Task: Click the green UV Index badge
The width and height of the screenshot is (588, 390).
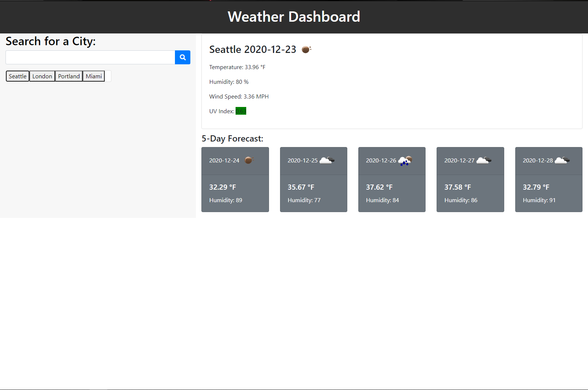Action: coord(241,111)
